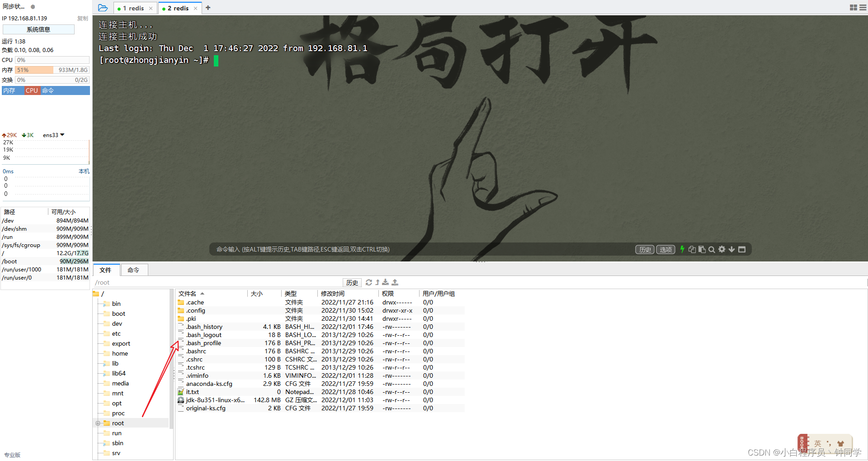Open terminal settings with the gear icon
This screenshot has height=461, width=868.
[722, 249]
